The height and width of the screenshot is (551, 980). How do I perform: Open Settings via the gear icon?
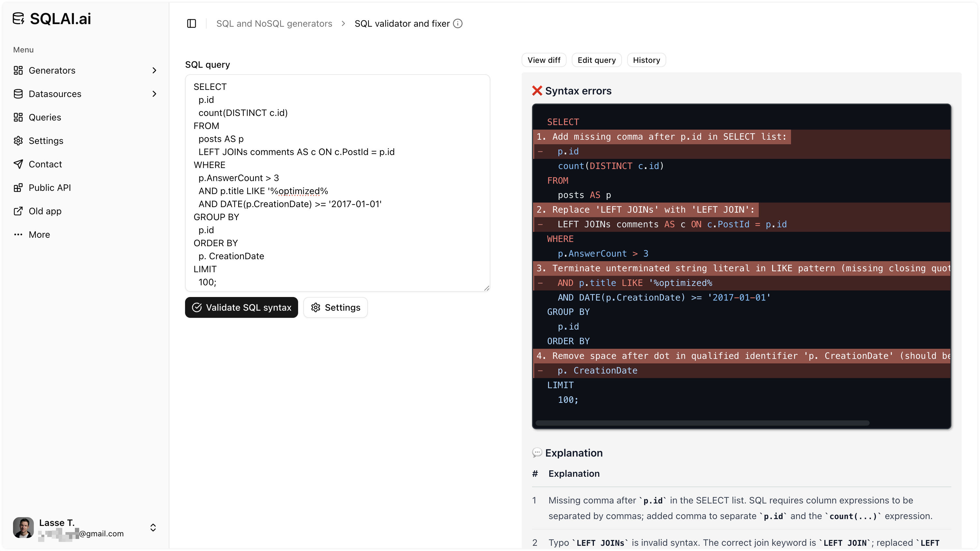point(19,141)
